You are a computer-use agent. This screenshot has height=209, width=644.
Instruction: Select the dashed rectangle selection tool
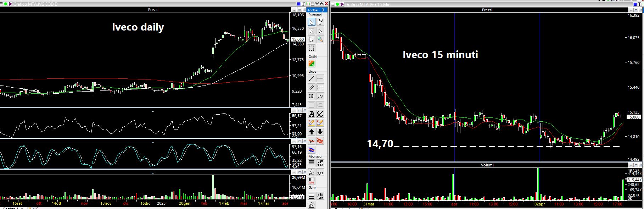click(311, 48)
